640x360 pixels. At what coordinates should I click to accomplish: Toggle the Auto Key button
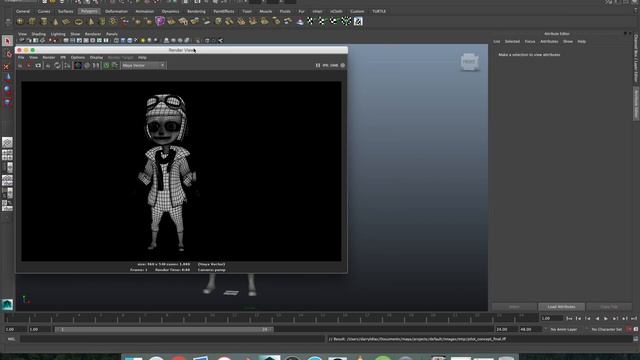pos(629,329)
